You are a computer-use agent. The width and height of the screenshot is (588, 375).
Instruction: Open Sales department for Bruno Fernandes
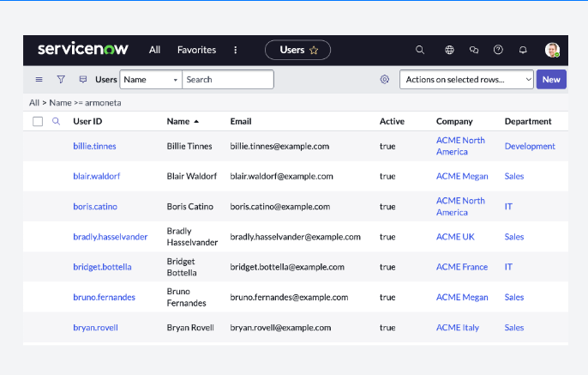pyautogui.click(x=513, y=297)
